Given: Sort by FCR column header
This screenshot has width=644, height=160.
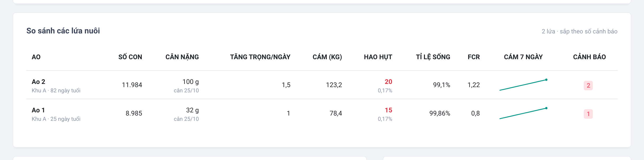Looking at the screenshot, I should click(x=474, y=57).
